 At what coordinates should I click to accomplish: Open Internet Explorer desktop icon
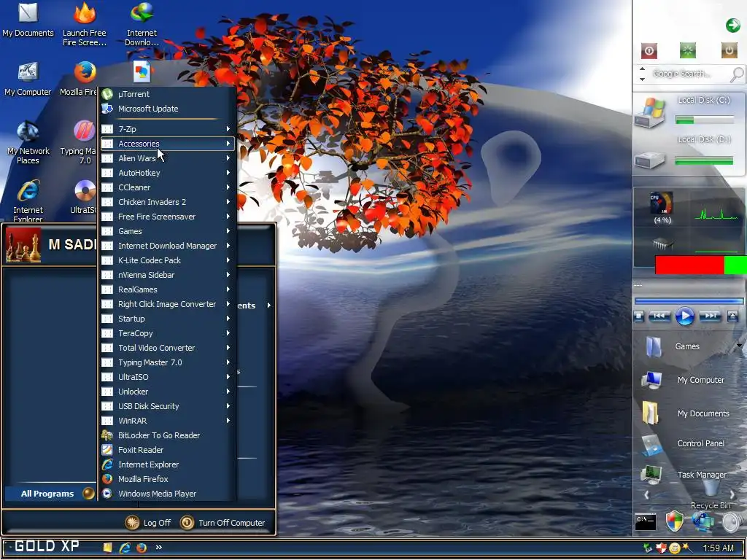point(28,201)
